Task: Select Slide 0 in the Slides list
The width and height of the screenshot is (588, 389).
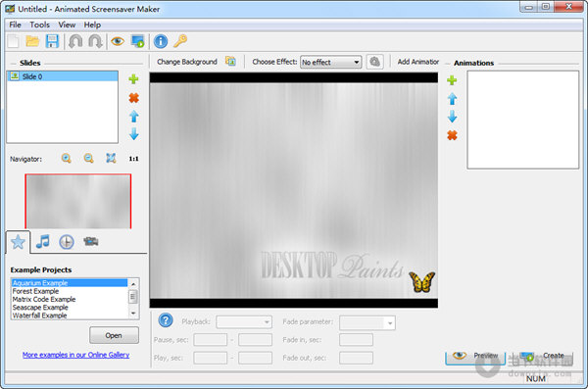Action: pyautogui.click(x=63, y=76)
